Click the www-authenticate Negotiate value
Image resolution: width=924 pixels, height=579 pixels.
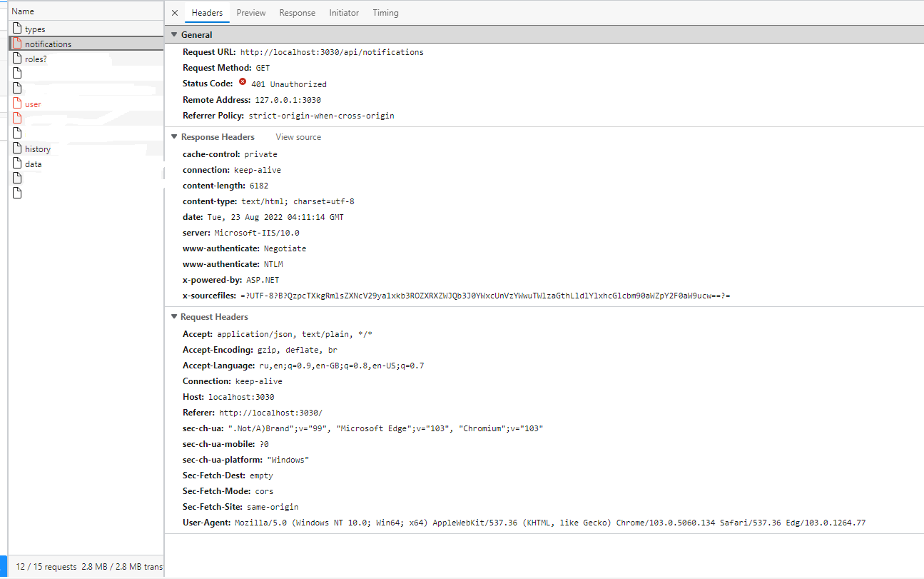point(285,248)
